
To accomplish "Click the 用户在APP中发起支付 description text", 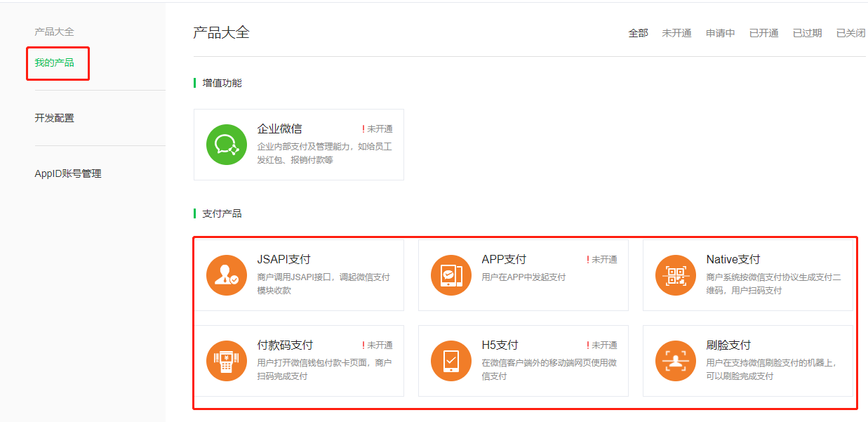I will tap(523, 277).
